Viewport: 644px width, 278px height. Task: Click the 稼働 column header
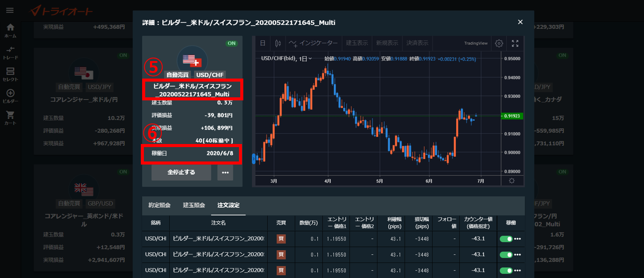[511, 223]
